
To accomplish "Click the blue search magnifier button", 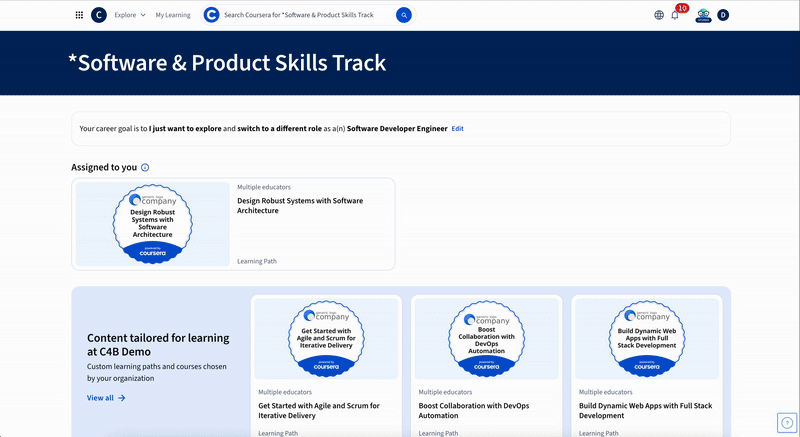I will tap(404, 15).
